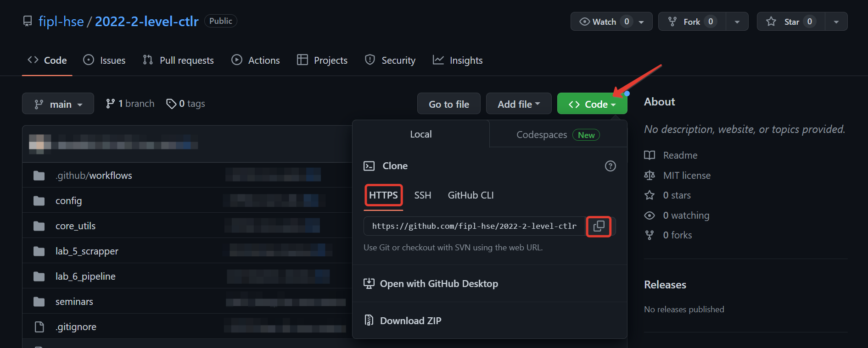Click the Public visibility badge

(221, 21)
